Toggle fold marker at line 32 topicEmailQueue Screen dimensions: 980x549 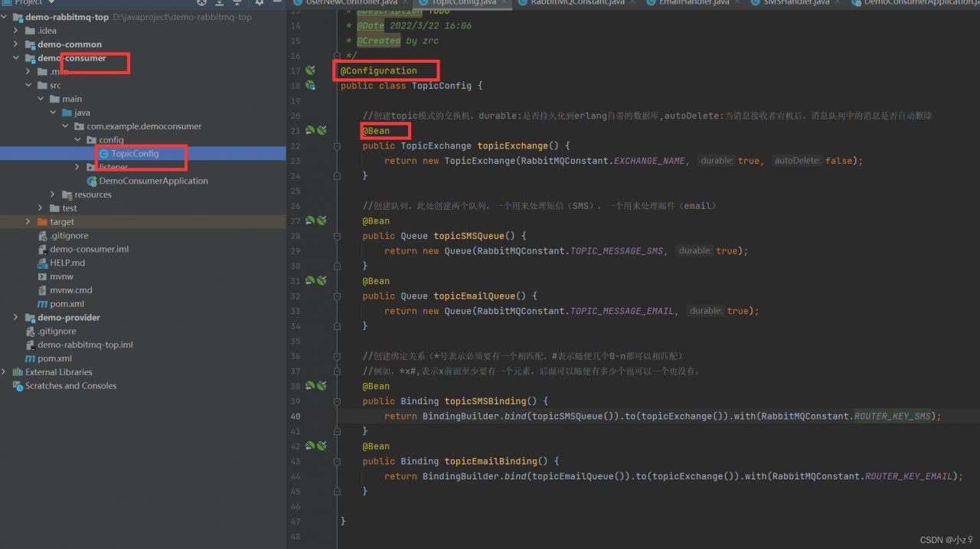click(337, 296)
